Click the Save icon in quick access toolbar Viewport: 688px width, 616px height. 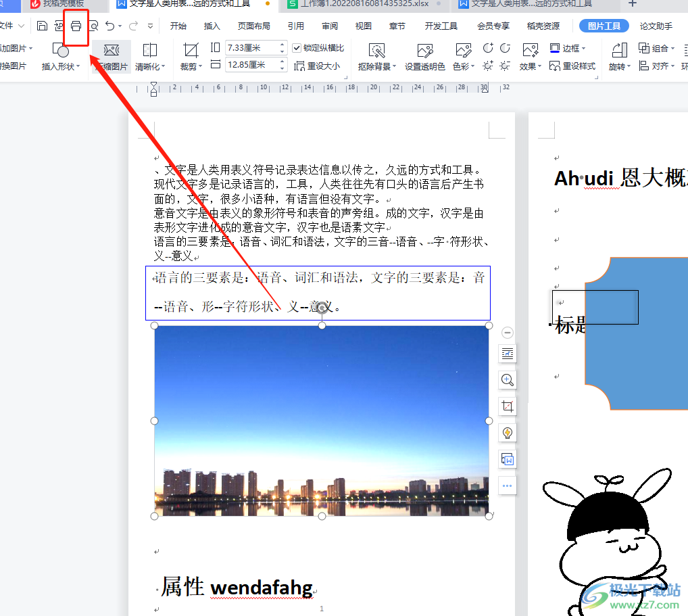[x=42, y=26]
